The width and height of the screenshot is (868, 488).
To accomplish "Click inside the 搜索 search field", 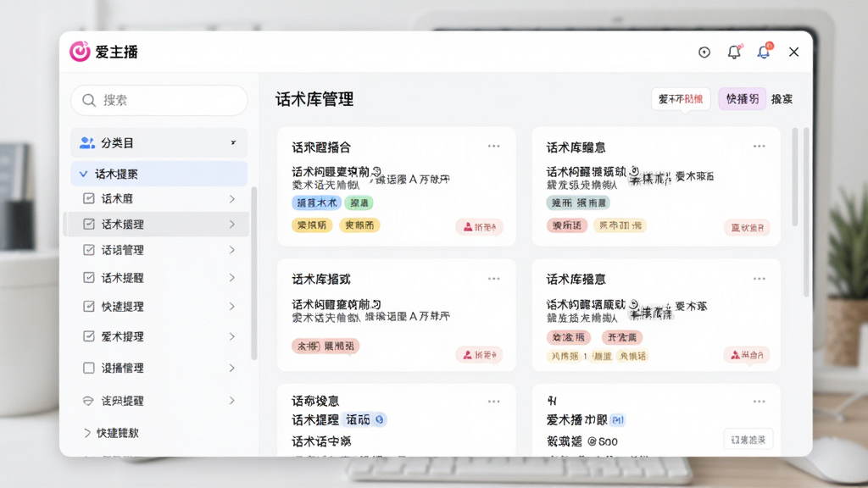I will [159, 100].
